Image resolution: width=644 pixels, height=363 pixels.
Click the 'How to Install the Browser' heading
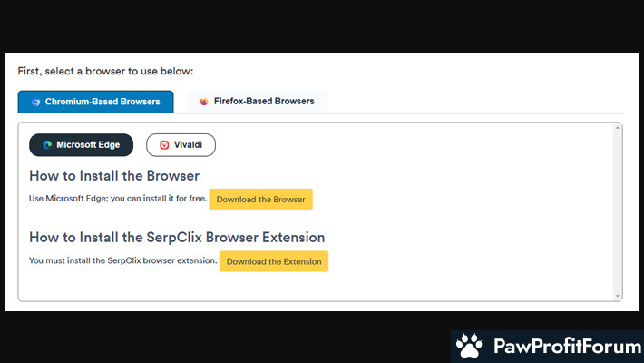pos(114,176)
